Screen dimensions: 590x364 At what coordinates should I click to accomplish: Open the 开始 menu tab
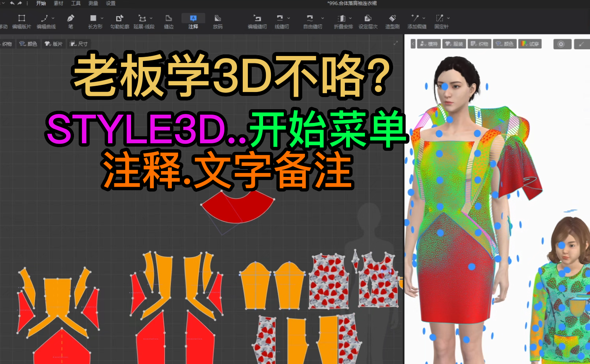point(41,3)
